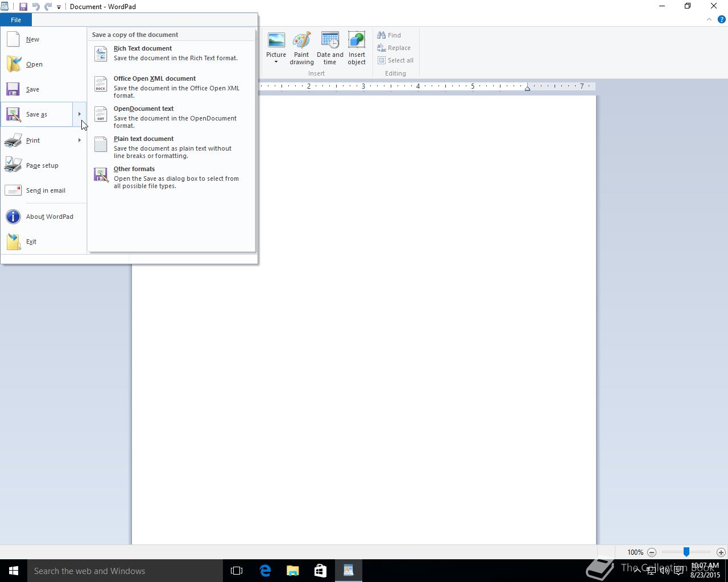The height and width of the screenshot is (582, 728).
Task: Click the Other formats icon
Action: pos(101,174)
